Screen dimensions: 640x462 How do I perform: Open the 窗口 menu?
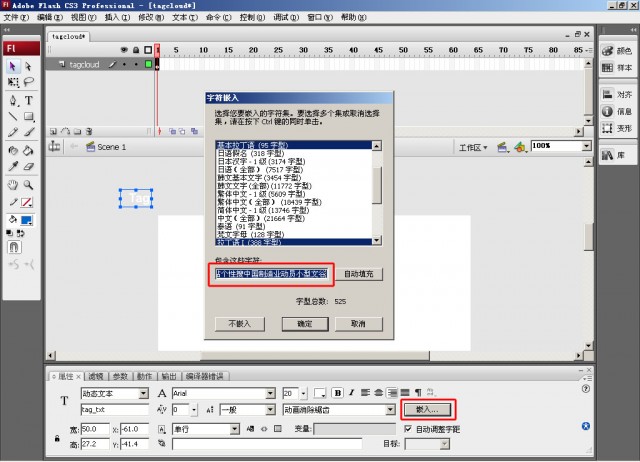click(320, 17)
